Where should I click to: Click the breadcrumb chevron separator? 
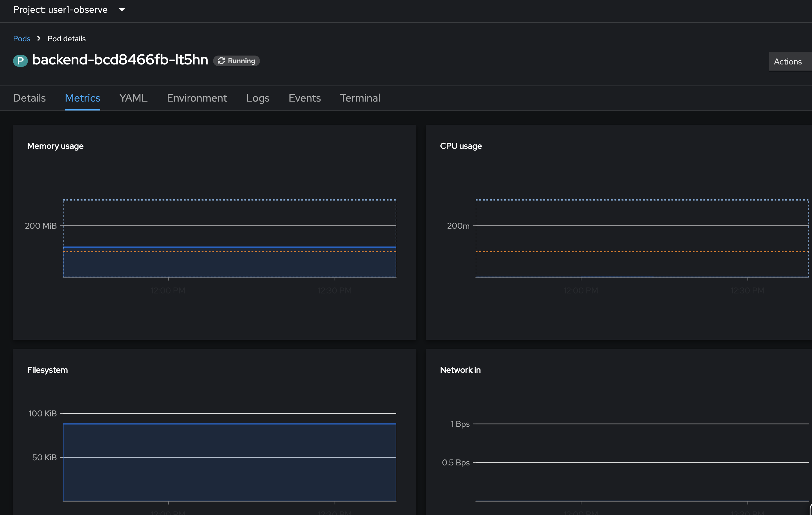coord(39,39)
